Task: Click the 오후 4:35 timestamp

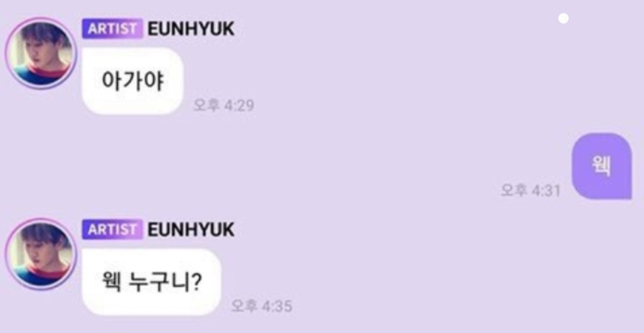Action: tap(262, 306)
